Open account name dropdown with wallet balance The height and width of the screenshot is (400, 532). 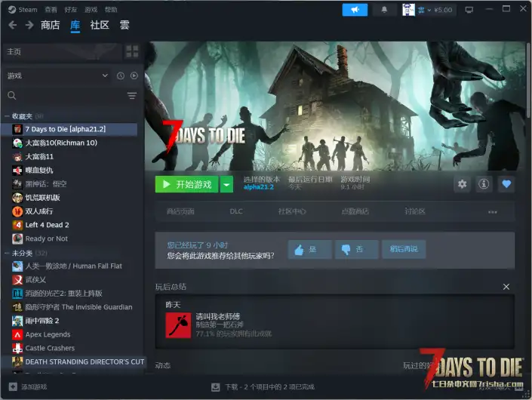pyautogui.click(x=435, y=10)
